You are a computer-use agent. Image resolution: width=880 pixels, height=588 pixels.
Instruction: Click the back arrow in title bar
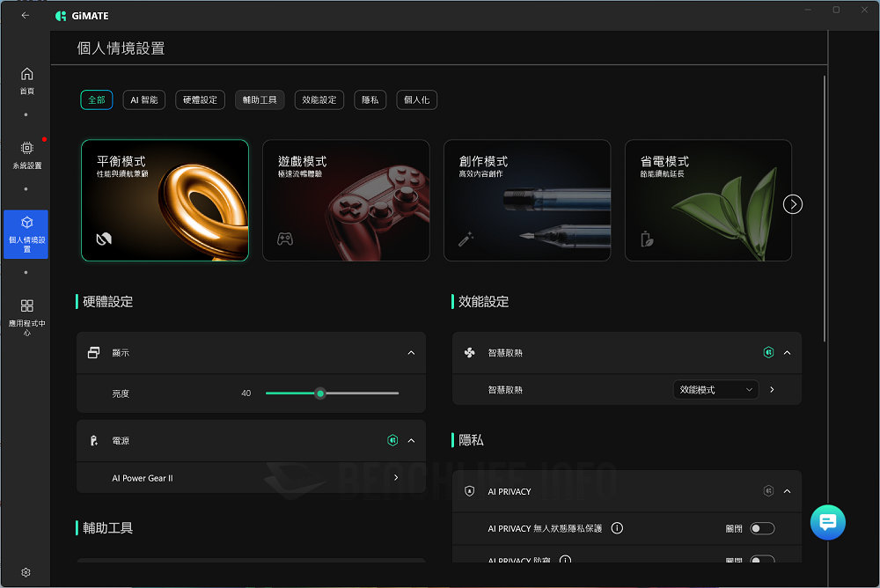(x=25, y=15)
